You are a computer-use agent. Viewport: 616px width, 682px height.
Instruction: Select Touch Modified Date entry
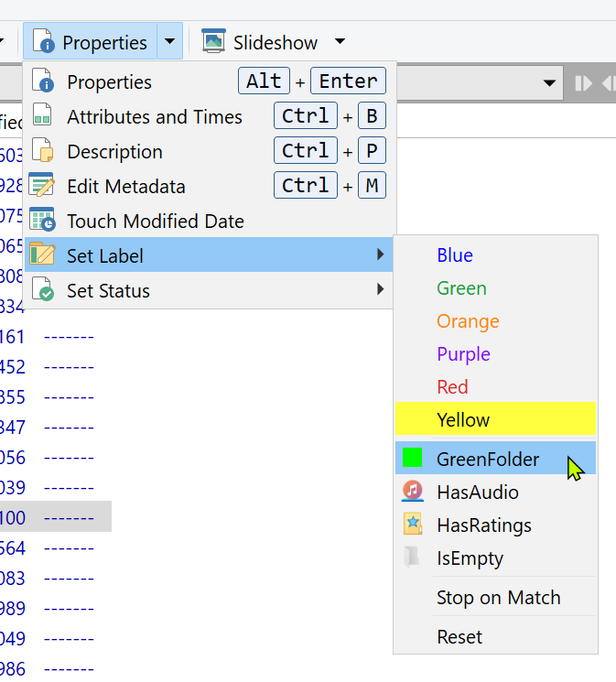[209, 221]
